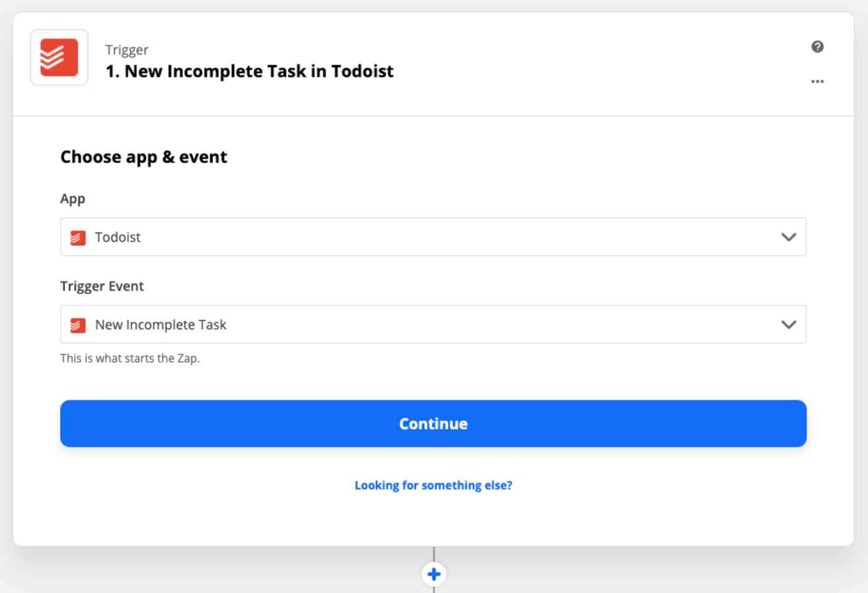The image size is (868, 593).
Task: Open the Looking for something else link
Action: click(433, 485)
